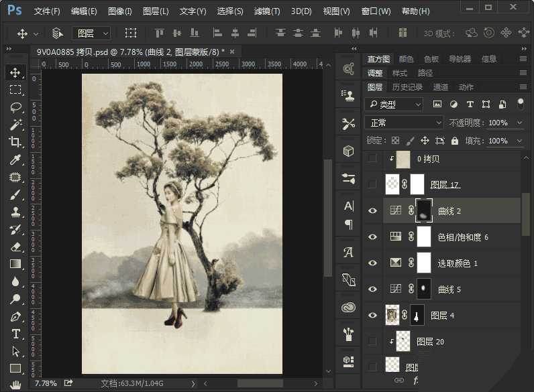
Task: Switch to the 通道 tab
Action: (x=441, y=87)
